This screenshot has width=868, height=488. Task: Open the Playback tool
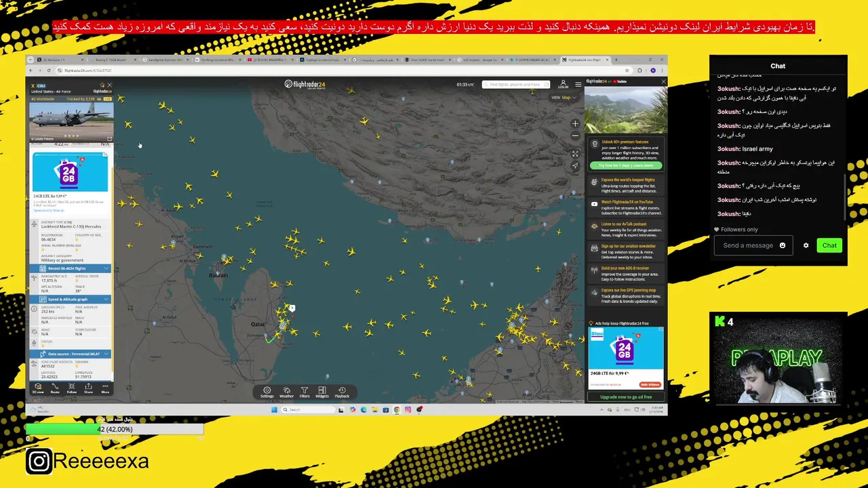point(342,392)
